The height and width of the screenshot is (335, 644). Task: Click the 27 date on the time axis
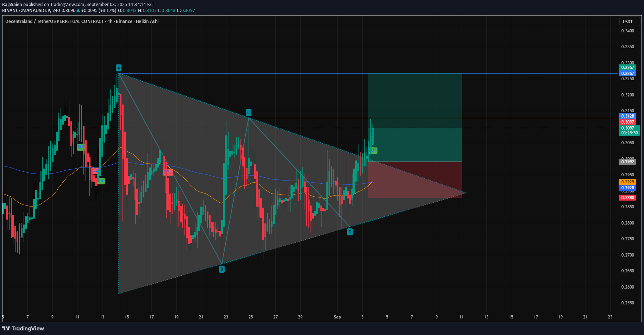[x=275, y=317]
